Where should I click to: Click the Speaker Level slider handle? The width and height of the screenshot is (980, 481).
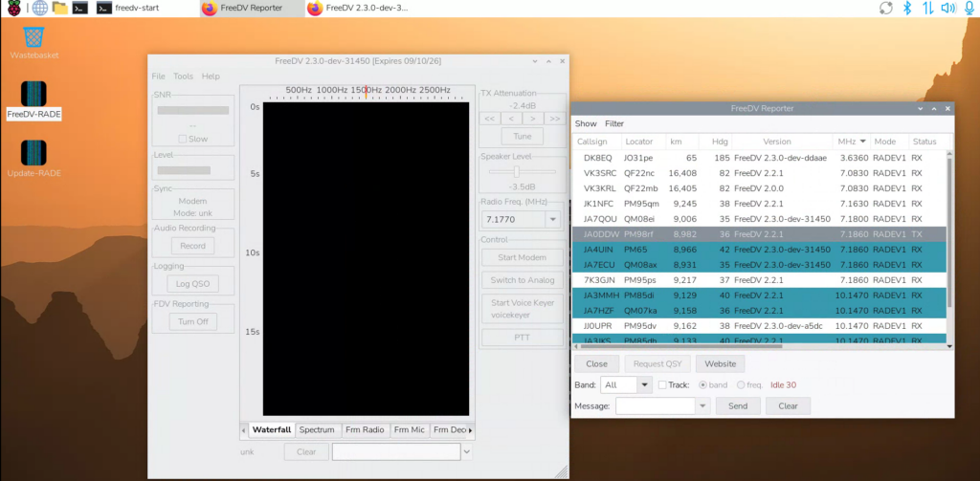[517, 171]
